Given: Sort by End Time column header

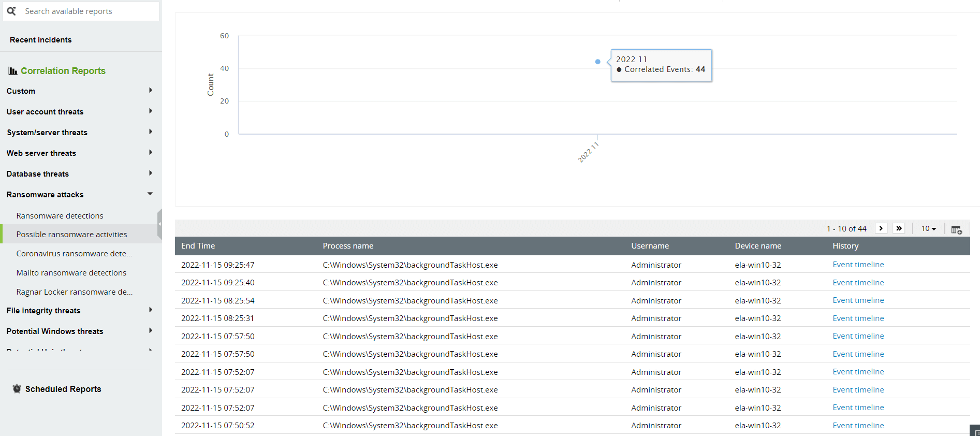Looking at the screenshot, I should (x=198, y=246).
